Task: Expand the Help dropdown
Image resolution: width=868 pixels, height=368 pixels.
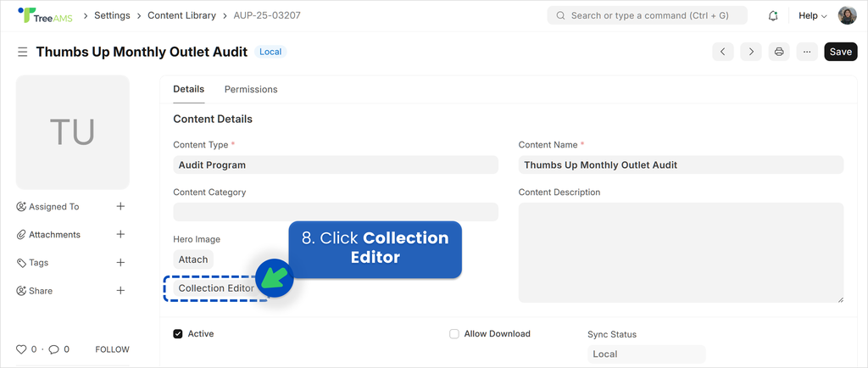Action: (813, 15)
